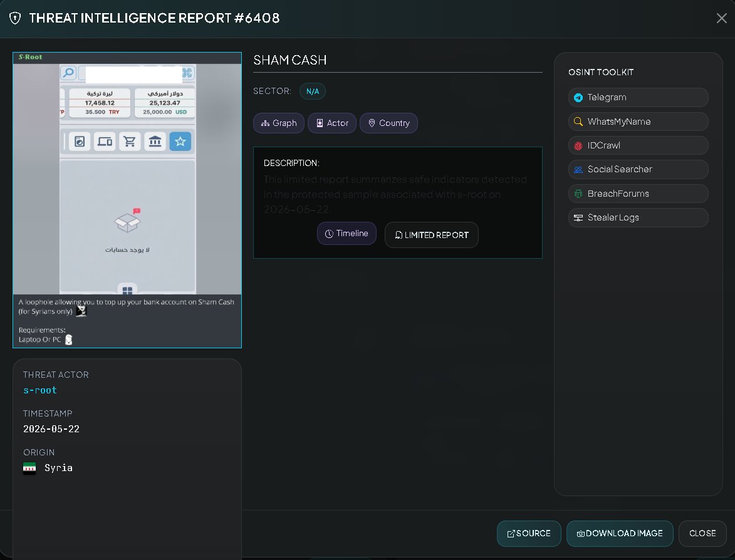Close the report with the X icon

[x=721, y=18]
